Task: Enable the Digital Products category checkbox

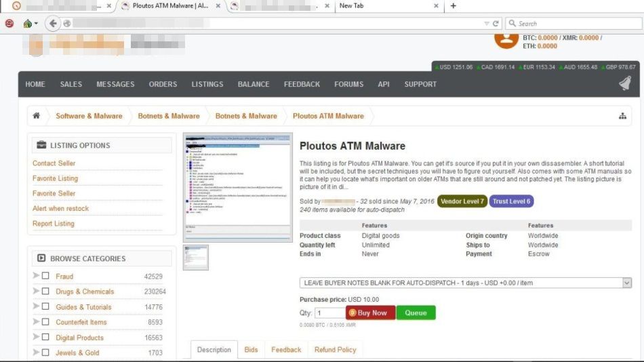Action: 45,338
